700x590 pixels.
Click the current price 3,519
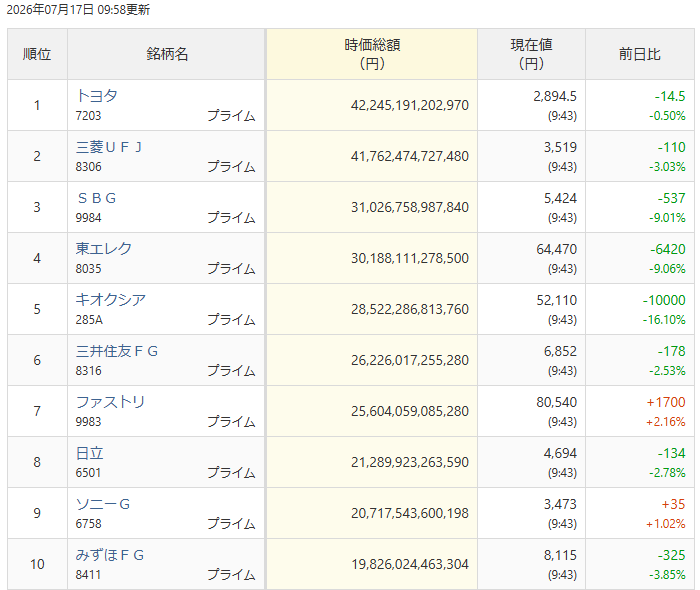560,147
